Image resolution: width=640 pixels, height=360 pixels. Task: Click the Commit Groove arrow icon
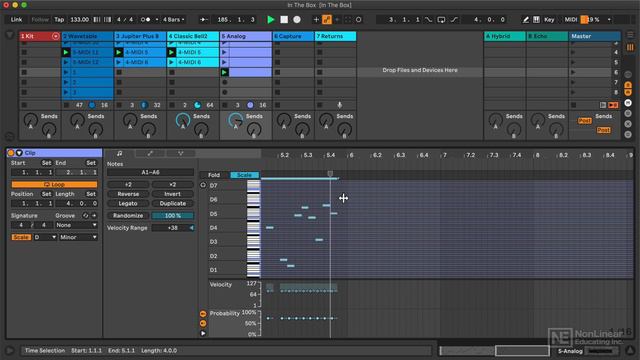94,216
